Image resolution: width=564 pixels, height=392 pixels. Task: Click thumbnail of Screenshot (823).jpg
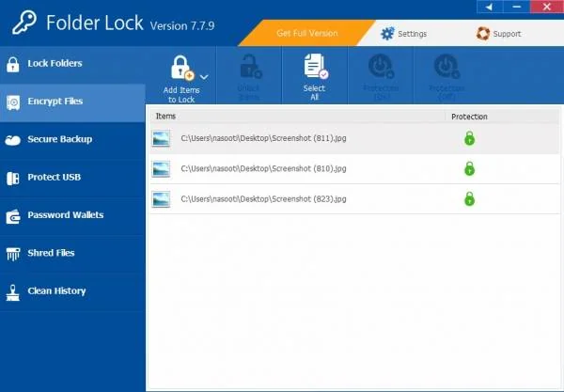161,199
